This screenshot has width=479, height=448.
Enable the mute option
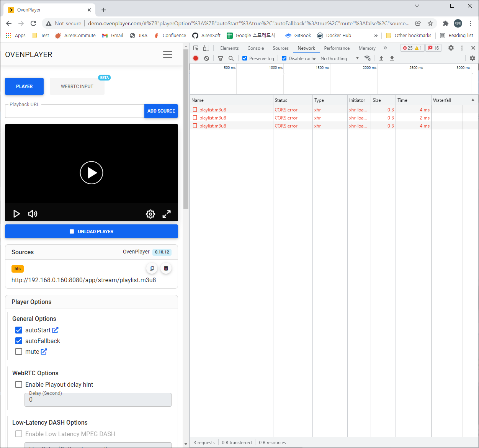coord(19,351)
